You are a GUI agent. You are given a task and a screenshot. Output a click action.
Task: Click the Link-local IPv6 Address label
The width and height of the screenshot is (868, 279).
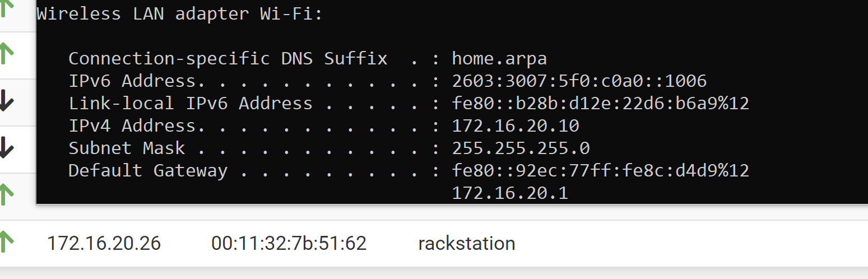(191, 104)
